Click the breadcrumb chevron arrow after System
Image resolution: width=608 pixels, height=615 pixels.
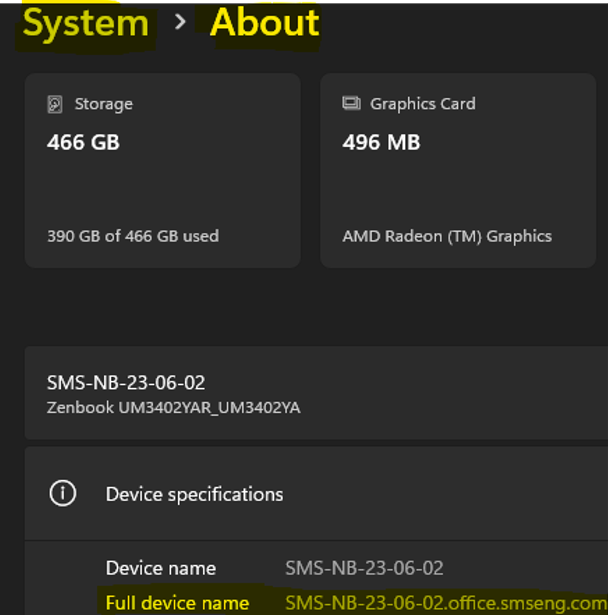click(x=180, y=22)
